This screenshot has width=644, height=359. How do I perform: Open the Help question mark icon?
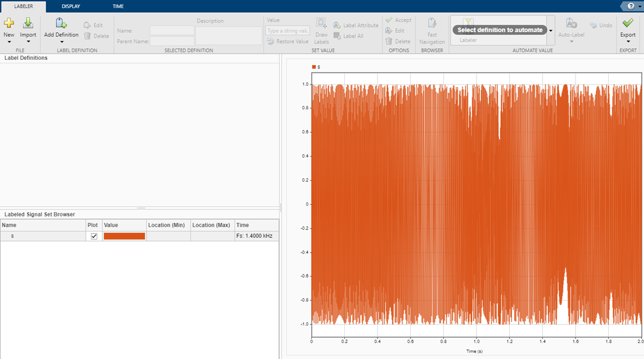pos(631,6)
